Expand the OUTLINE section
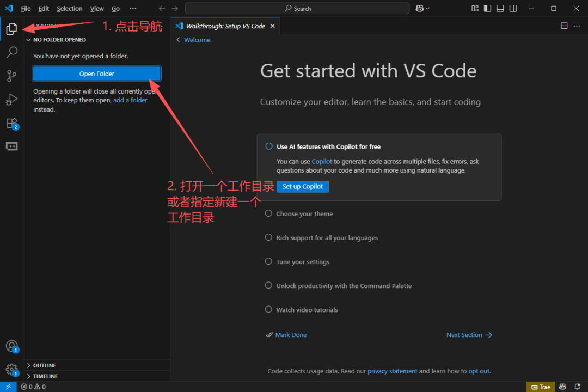Viewport: 588px width, 392px height. tap(97, 365)
